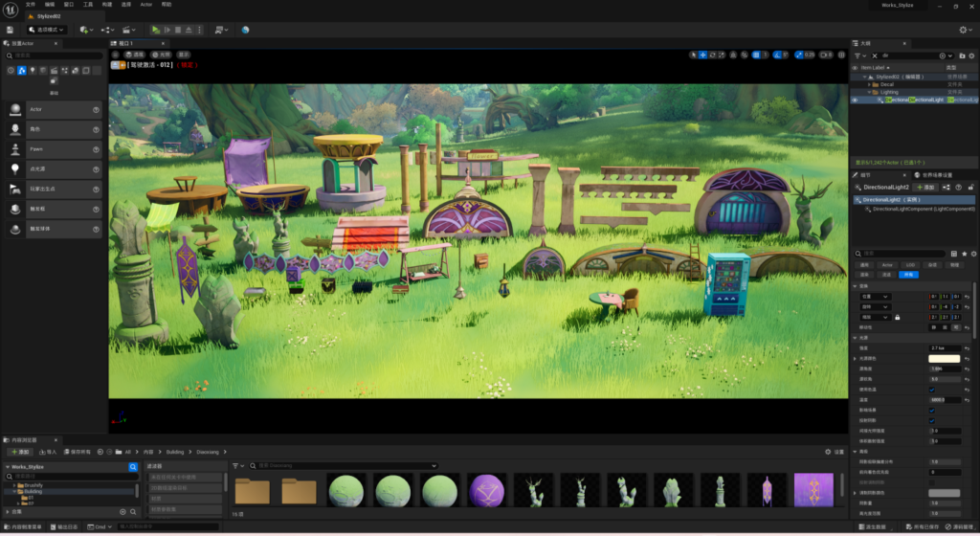
Task: Open the Platforms dropdown in main toolbar
Action: click(x=220, y=30)
